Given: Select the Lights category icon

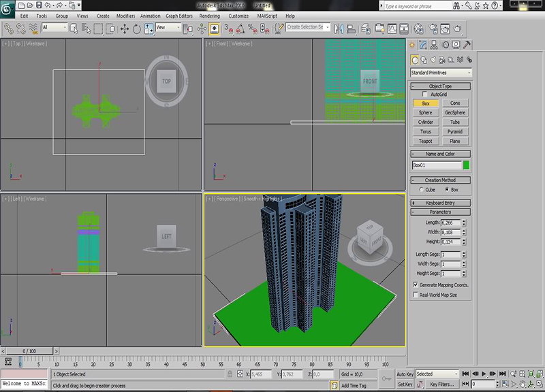Looking at the screenshot, I should point(434,60).
